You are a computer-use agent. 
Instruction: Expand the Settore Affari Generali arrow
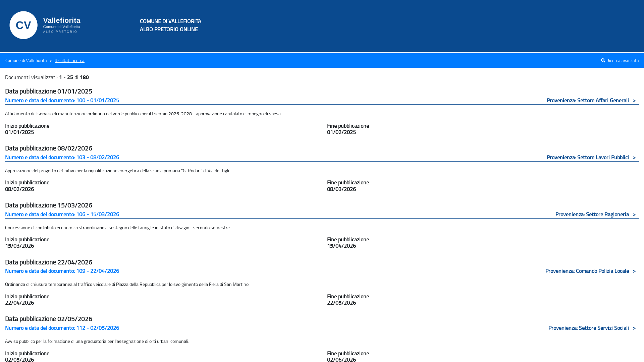point(634,101)
